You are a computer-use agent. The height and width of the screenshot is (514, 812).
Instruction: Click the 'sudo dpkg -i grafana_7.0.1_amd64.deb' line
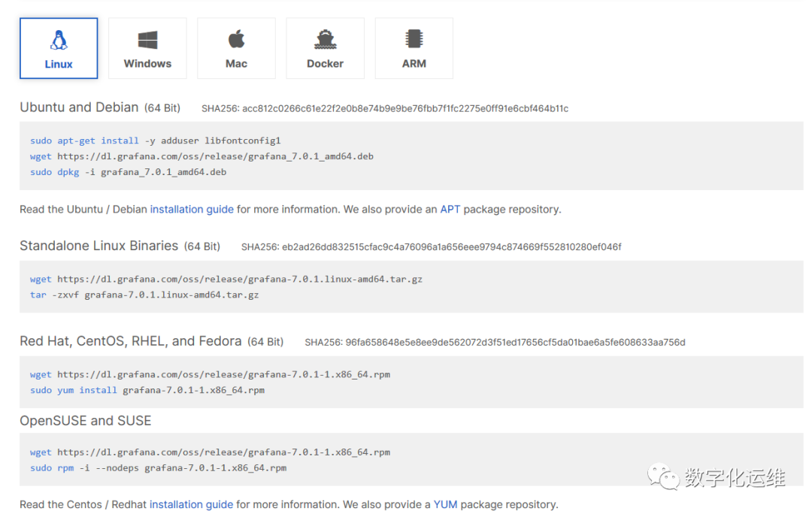pyautogui.click(x=128, y=172)
